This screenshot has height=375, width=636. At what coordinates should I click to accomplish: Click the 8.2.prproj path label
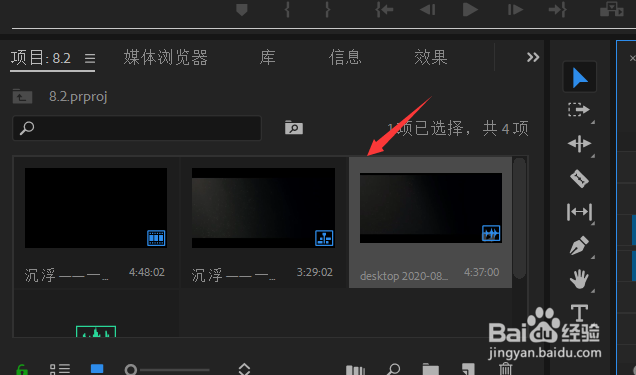pyautogui.click(x=78, y=97)
